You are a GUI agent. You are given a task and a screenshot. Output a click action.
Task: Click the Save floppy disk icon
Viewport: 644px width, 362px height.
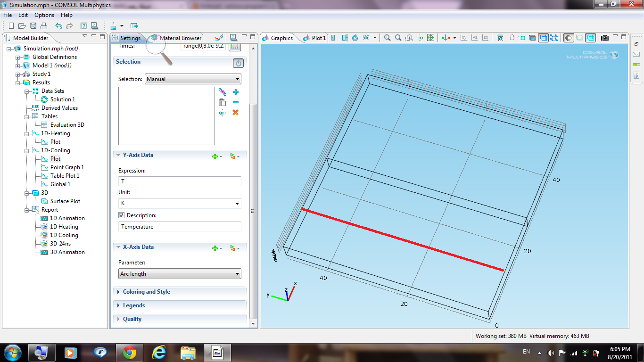[x=33, y=26]
